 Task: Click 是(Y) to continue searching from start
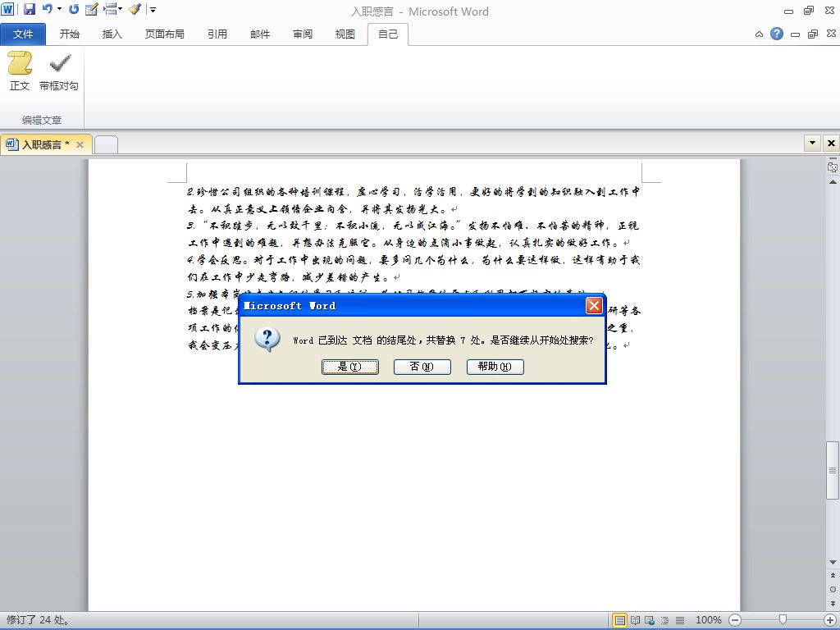(349, 367)
